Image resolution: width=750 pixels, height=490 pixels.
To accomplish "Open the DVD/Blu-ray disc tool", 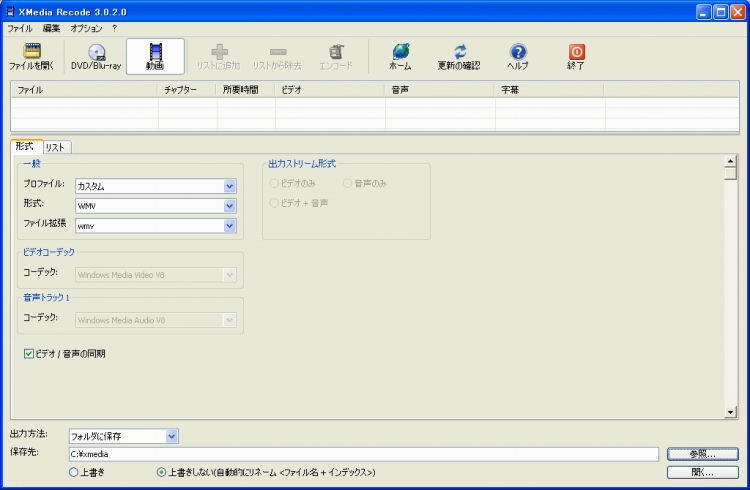I will pyautogui.click(x=96, y=56).
